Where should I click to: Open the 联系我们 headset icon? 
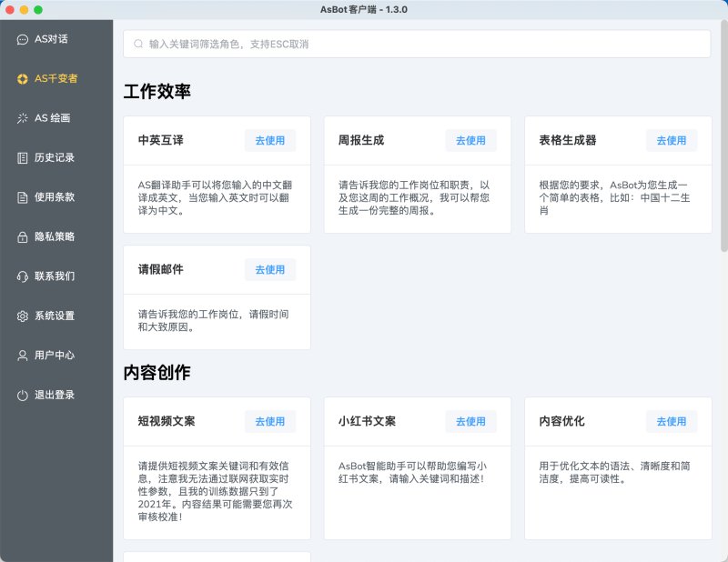coord(22,276)
